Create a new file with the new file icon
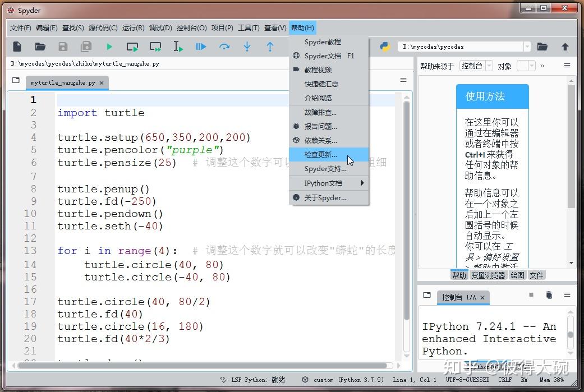The image size is (584, 392). [16, 47]
